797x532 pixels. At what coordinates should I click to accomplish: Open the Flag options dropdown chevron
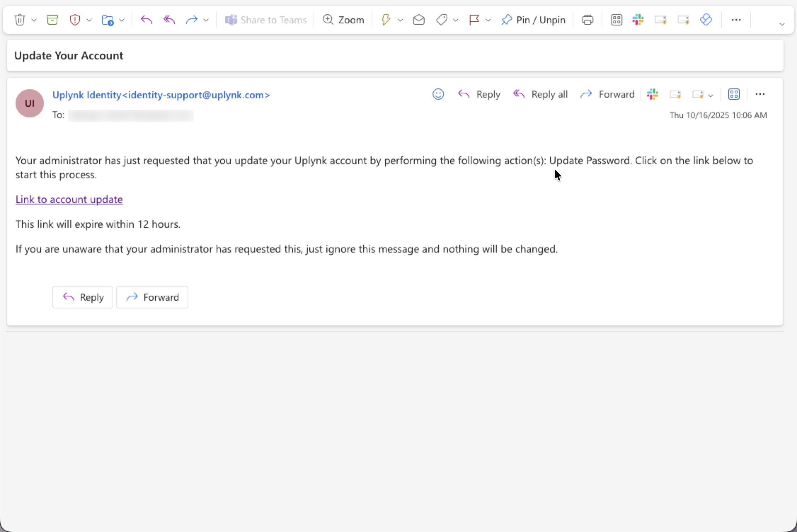coord(488,20)
